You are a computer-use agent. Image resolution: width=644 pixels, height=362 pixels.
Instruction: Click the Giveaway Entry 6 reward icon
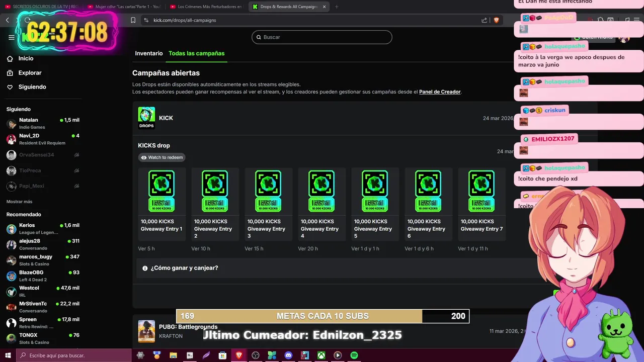click(428, 191)
